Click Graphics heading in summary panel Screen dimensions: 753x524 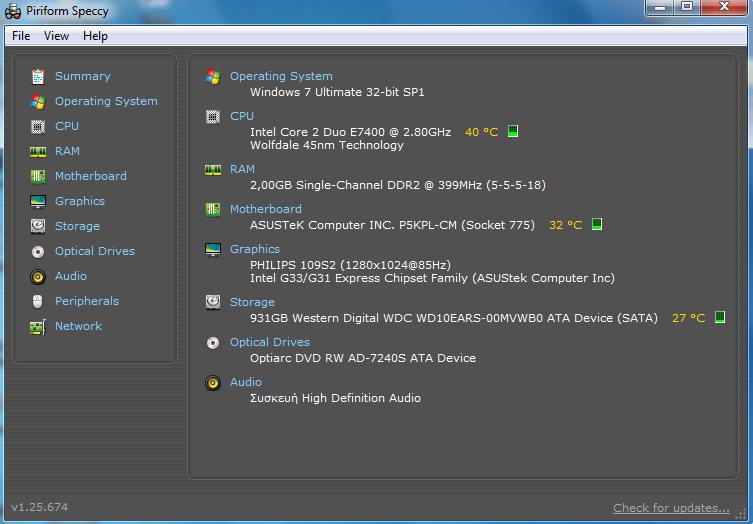point(255,249)
